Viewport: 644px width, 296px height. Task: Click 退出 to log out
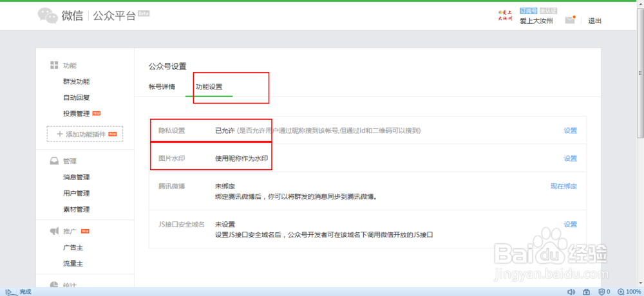(x=594, y=21)
